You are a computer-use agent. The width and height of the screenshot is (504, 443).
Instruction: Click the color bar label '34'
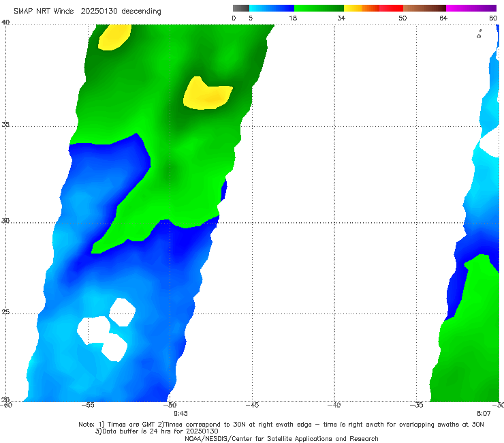click(x=341, y=18)
